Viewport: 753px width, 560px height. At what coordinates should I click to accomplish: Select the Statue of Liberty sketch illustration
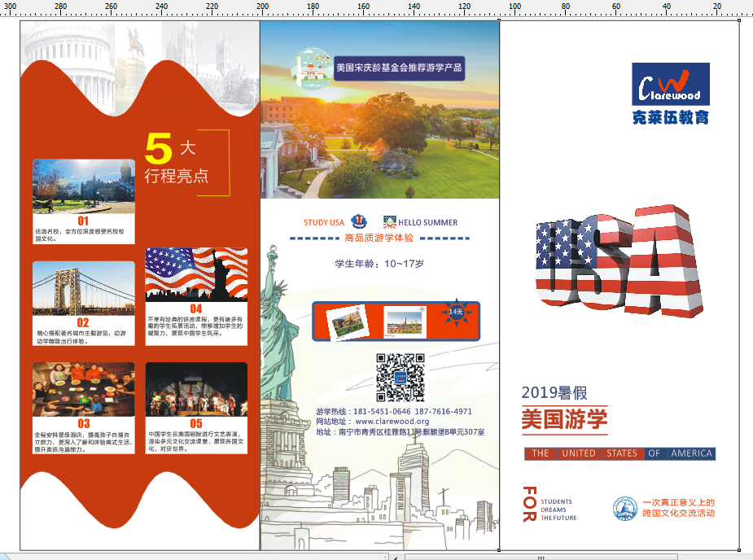[278, 323]
